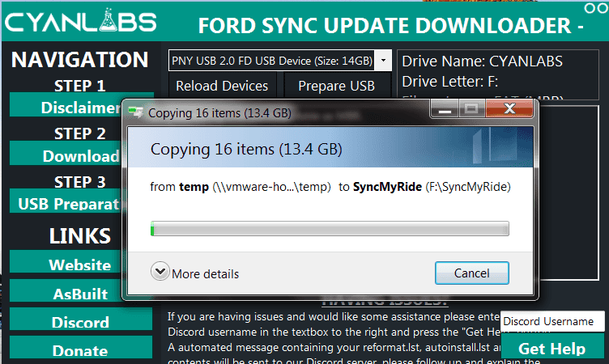Click the Discord Username text box
The image size is (609, 364).
(552, 321)
